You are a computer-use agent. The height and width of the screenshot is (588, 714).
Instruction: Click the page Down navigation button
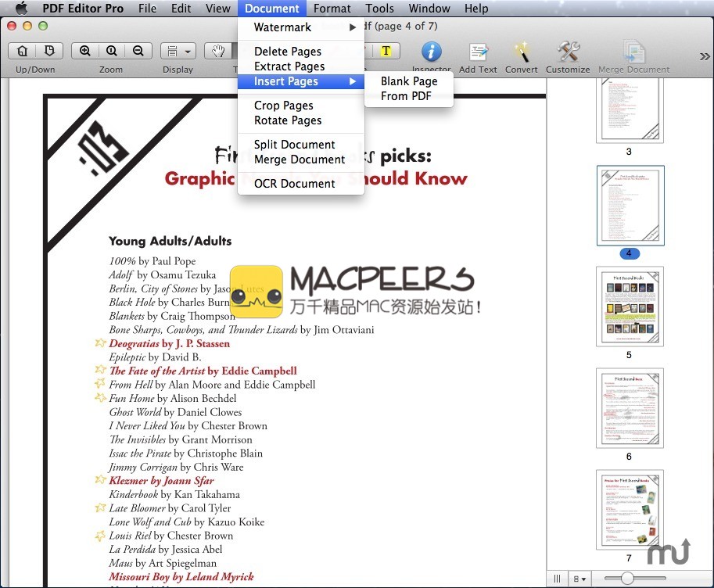pyautogui.click(x=49, y=51)
